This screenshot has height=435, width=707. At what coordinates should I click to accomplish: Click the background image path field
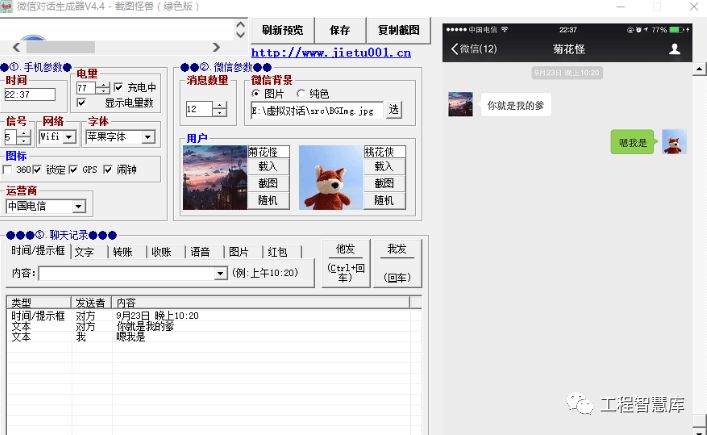(317, 110)
